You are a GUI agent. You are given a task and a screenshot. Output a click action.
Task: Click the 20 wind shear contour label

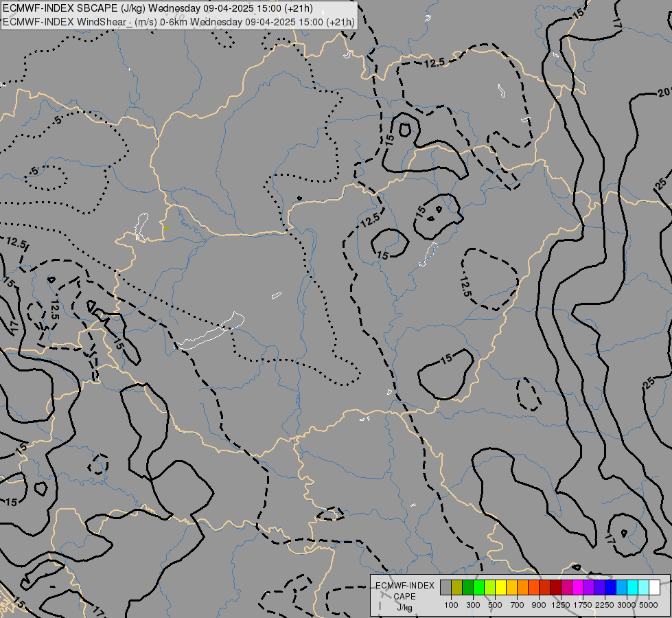click(664, 92)
